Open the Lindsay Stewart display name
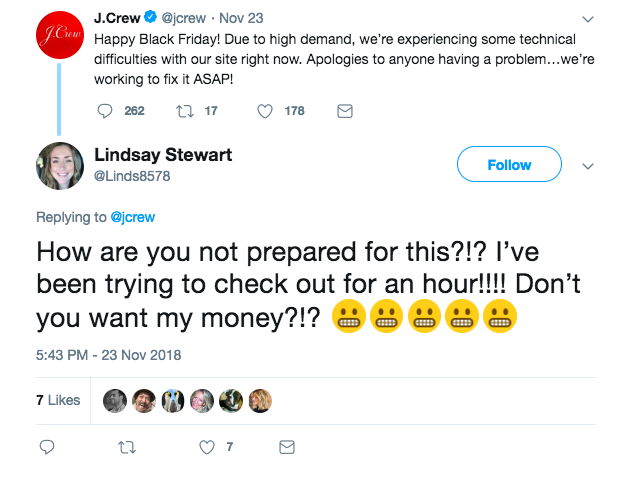Image resolution: width=632 pixels, height=482 pixels. coord(163,155)
